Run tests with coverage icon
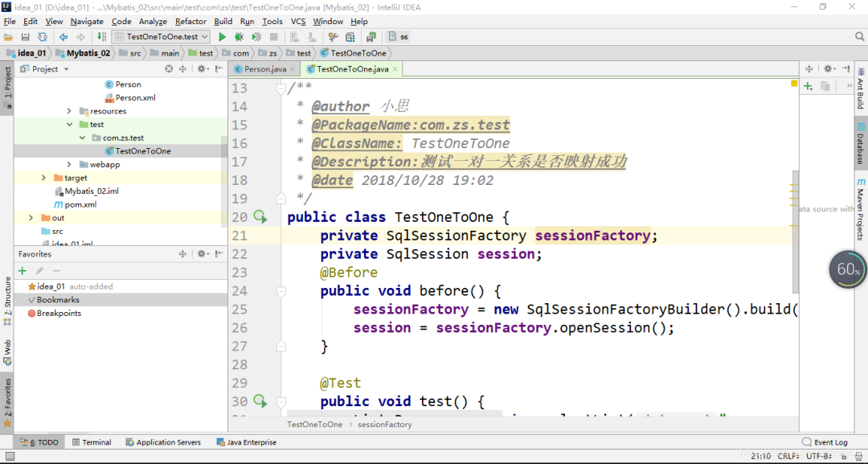Image resolution: width=868 pixels, height=464 pixels. click(x=256, y=36)
